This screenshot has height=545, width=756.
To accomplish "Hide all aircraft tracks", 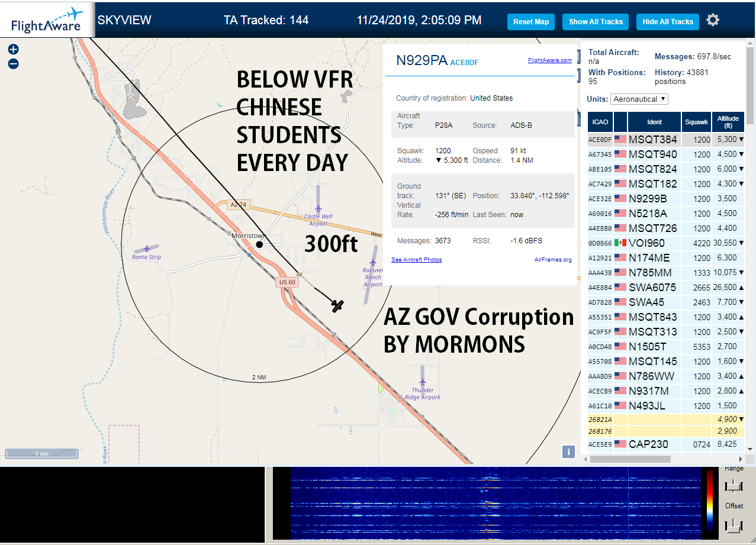I will pos(668,22).
